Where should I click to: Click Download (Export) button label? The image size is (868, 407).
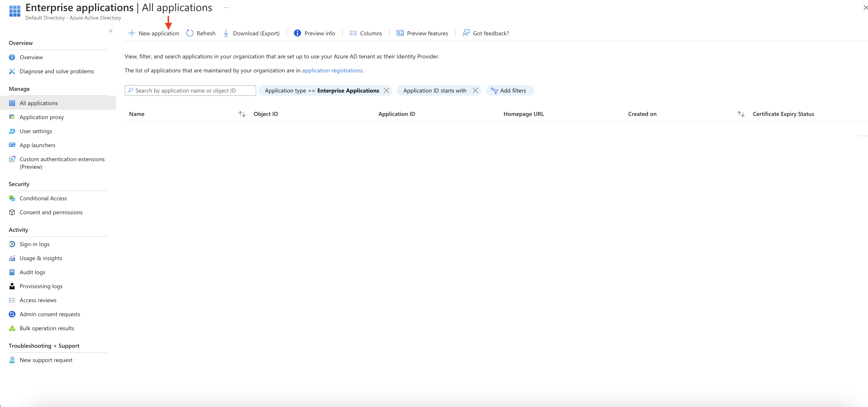point(256,33)
